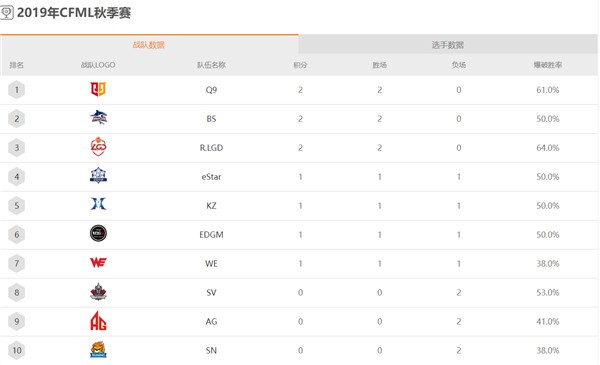Click the red AG team logo
Image resolution: width=600 pixels, height=365 pixels.
(98, 321)
